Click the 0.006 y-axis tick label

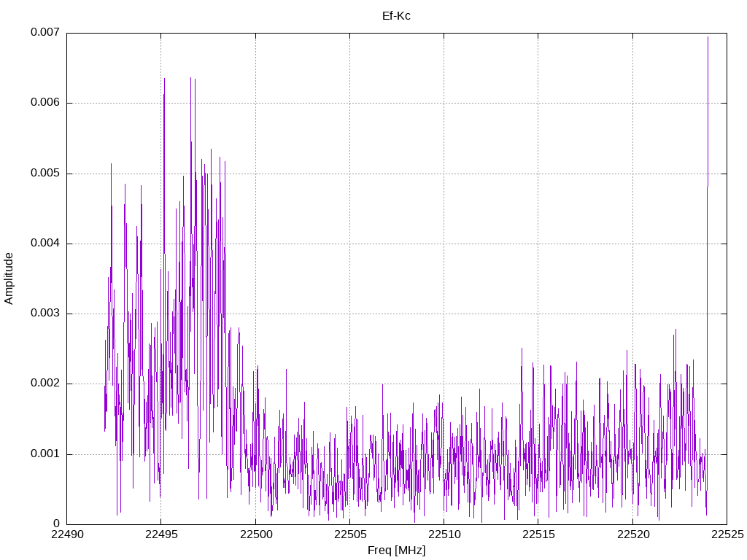(x=45, y=102)
